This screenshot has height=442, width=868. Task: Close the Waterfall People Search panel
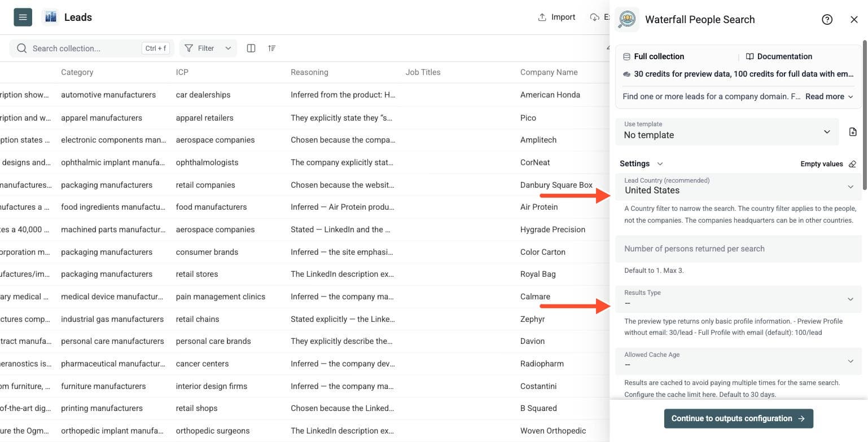tap(854, 20)
